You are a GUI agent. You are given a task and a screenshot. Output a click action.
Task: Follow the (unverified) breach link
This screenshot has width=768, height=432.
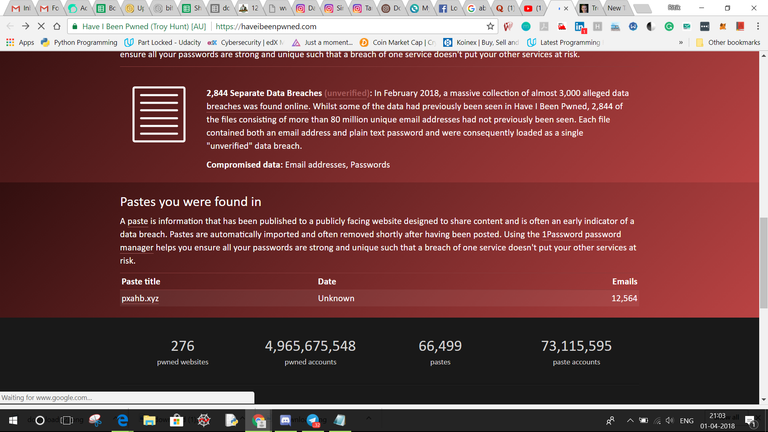[x=347, y=93]
